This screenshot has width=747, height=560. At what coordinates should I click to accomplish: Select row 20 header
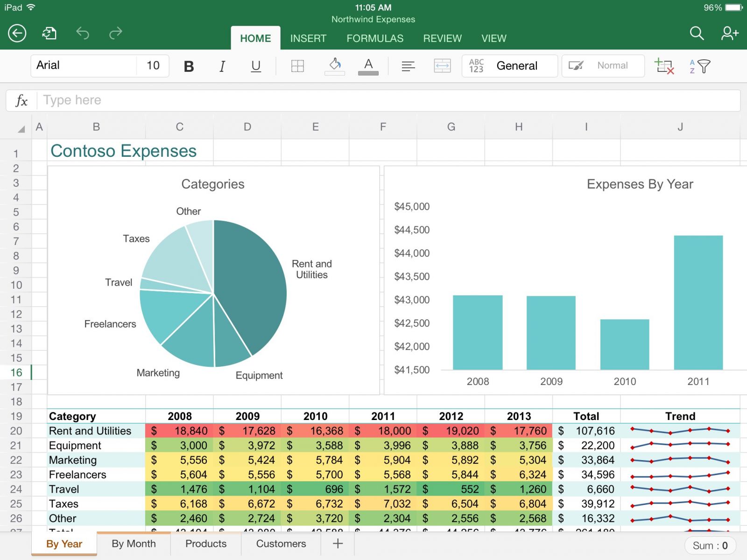pos(16,431)
